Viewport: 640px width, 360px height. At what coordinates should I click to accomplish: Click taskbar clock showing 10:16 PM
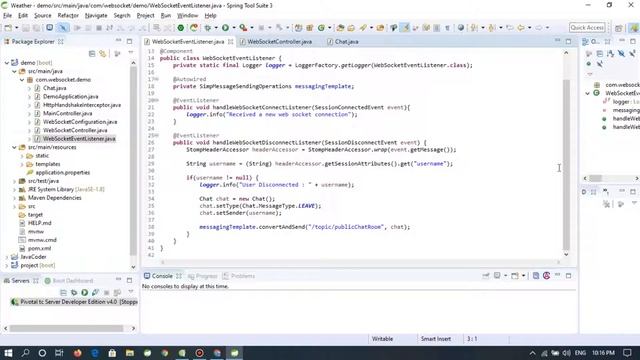pos(603,353)
